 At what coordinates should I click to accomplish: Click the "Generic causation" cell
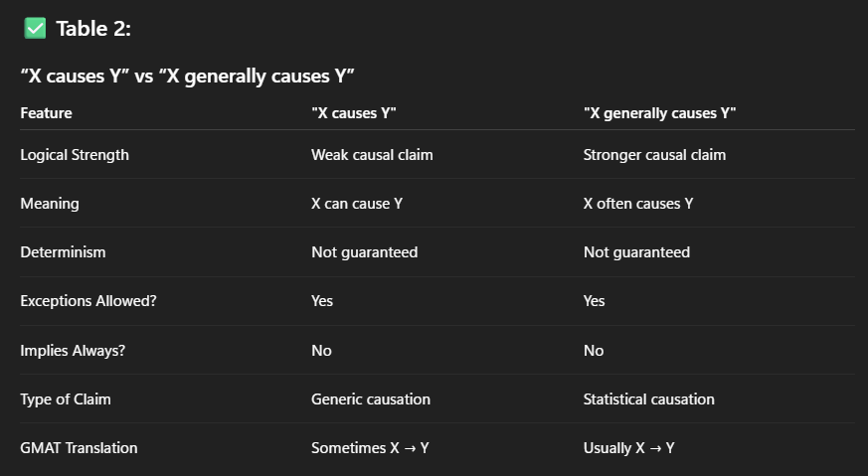click(x=371, y=399)
